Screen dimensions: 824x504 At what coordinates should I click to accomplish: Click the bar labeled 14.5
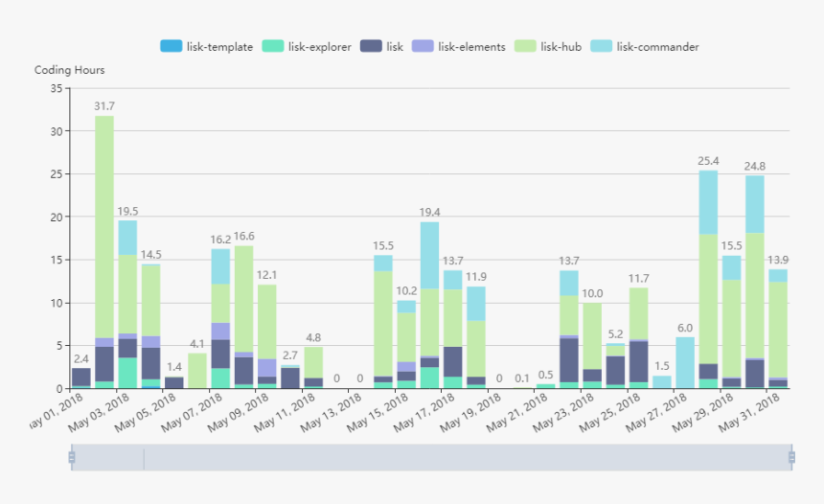coord(150,326)
